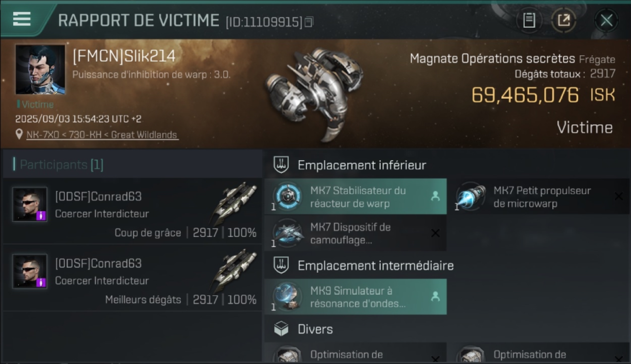Copy the report ID with copy icon
This screenshot has height=364, width=631.
309,22
